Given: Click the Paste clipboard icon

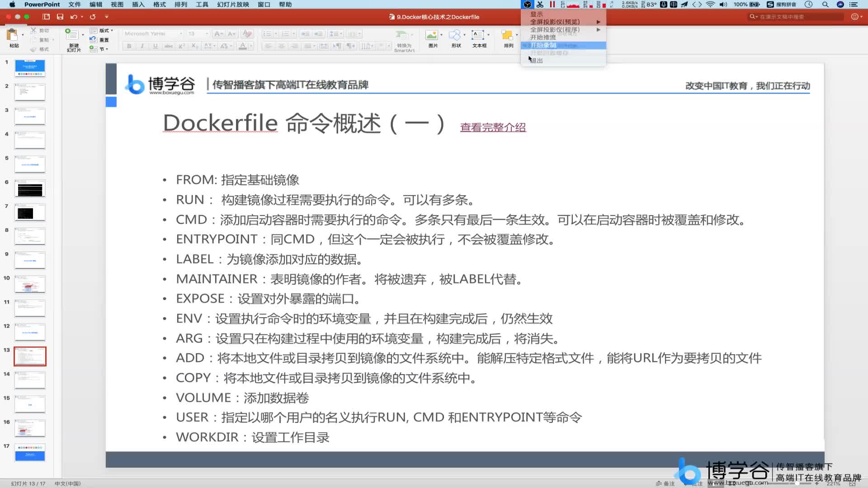Looking at the screenshot, I should (12, 35).
